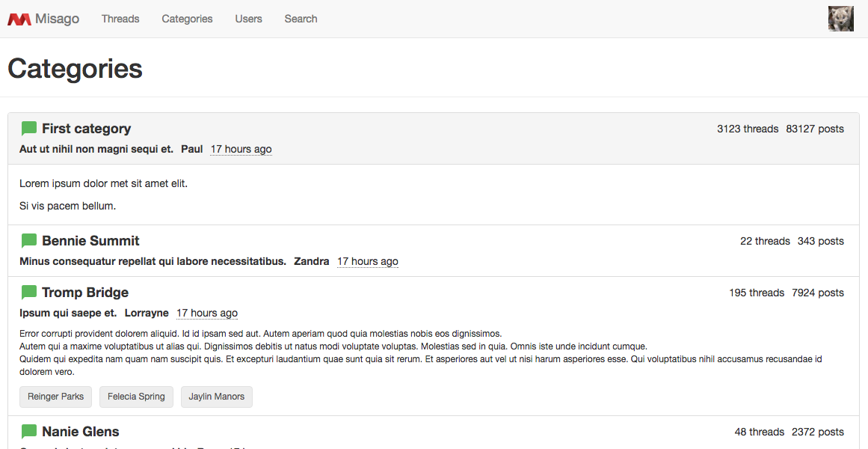This screenshot has height=449, width=868.
Task: Click the Tromp Bridge green chat icon
Action: pos(29,293)
